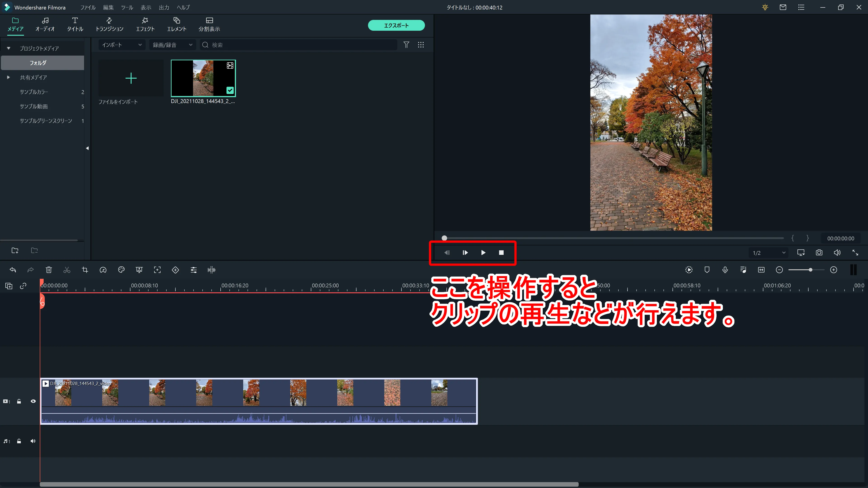Click the mark in brace button
868x488 pixels.
point(793,238)
